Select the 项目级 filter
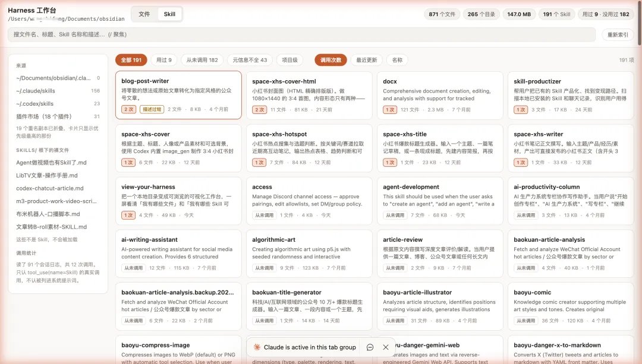642x364 pixels. 289,60
